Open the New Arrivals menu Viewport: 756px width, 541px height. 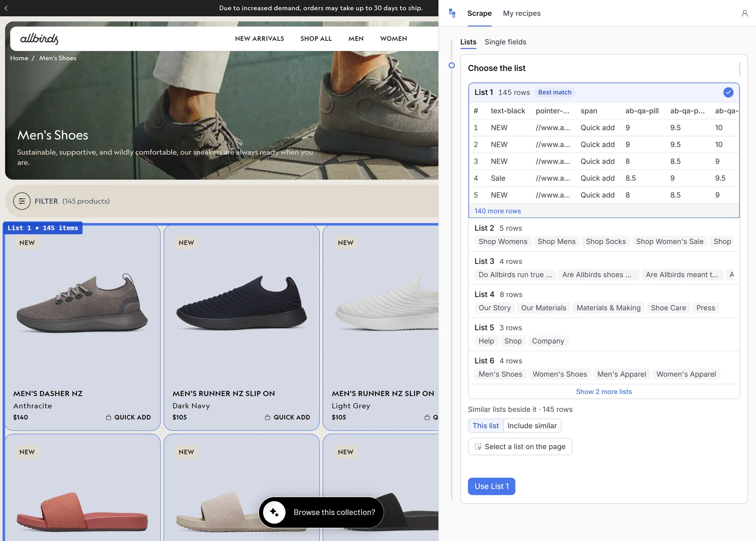coord(260,39)
